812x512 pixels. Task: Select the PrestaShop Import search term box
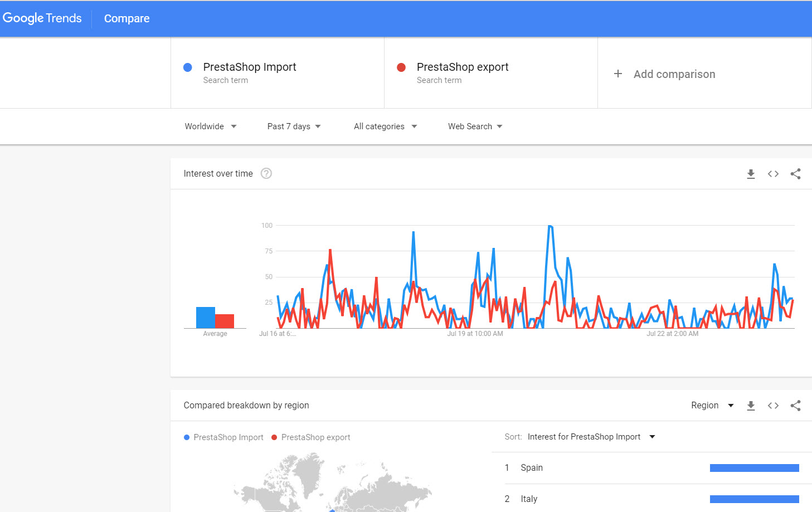coord(278,73)
